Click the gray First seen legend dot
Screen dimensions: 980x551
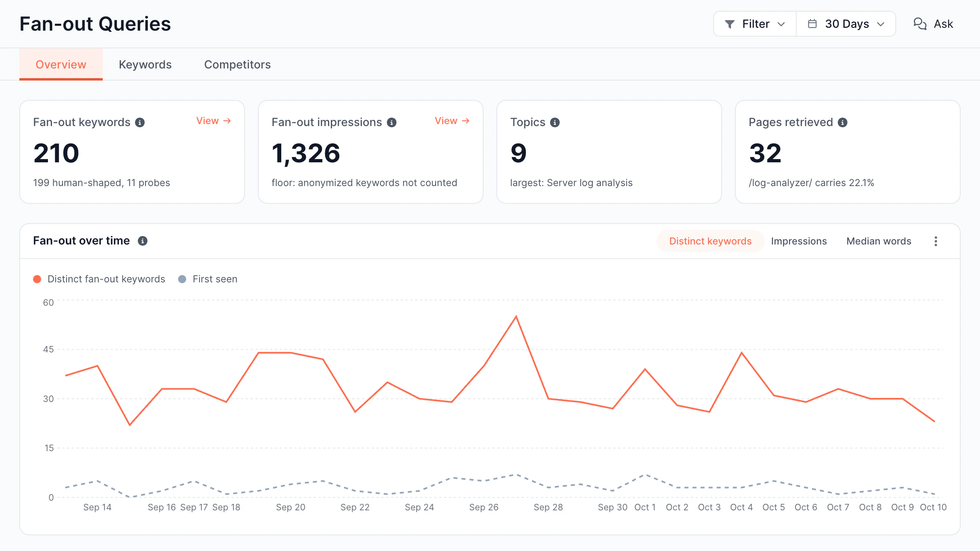point(182,279)
